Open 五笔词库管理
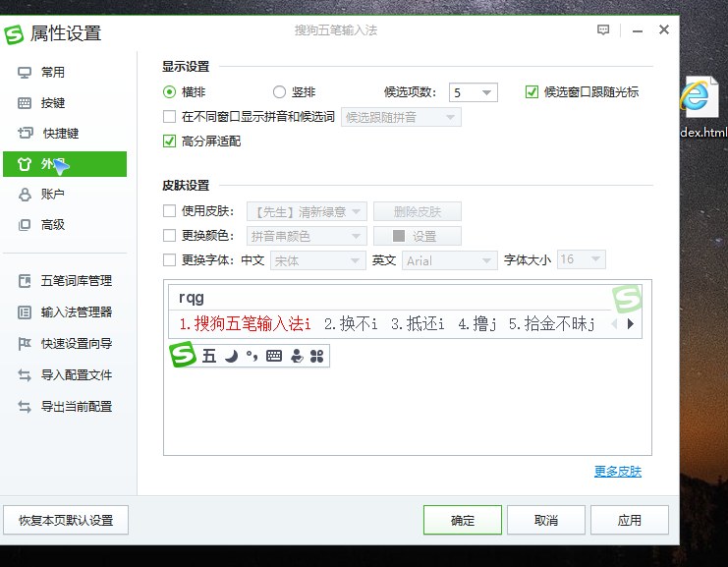 (x=65, y=281)
